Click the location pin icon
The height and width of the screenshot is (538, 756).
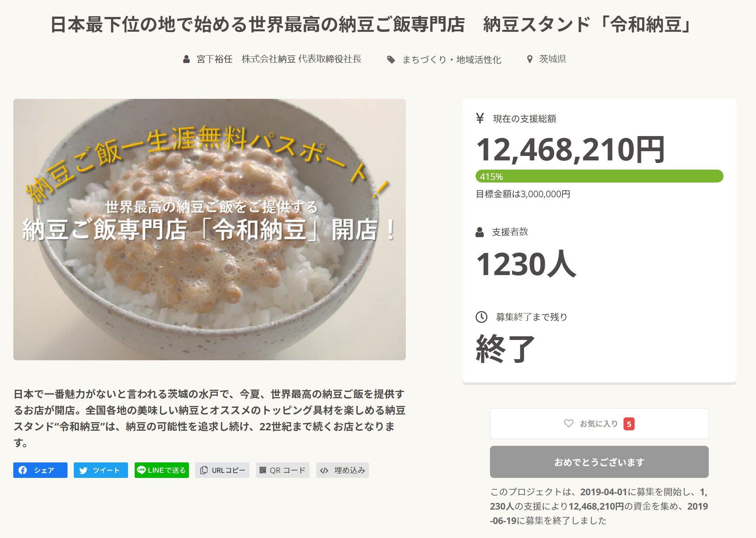pos(530,59)
